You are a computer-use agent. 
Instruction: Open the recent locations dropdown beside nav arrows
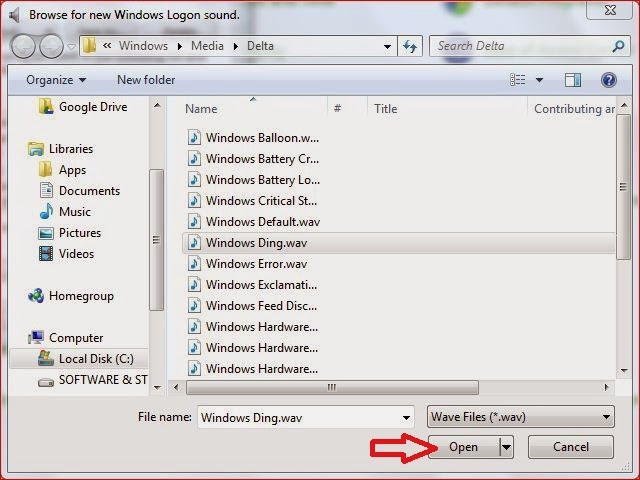[x=71, y=47]
